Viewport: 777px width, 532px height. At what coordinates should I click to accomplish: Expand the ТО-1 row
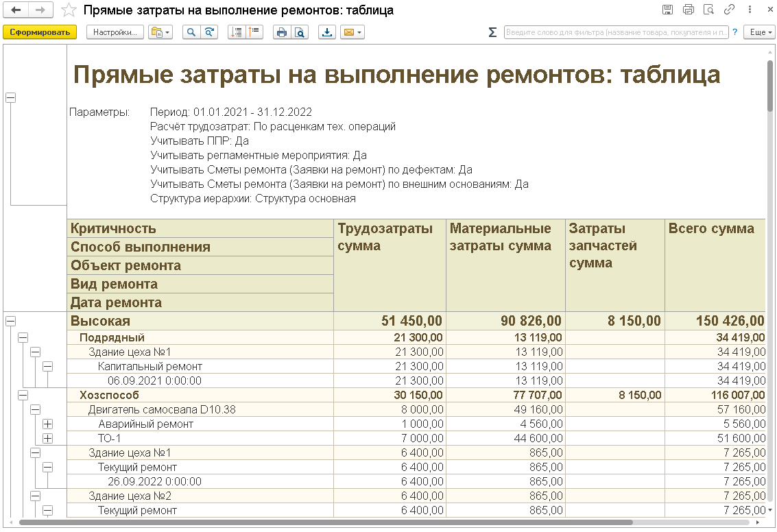(47, 438)
